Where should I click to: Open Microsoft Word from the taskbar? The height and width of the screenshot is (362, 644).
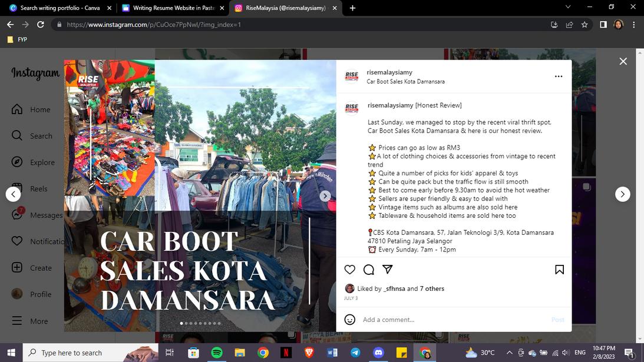[332, 353]
